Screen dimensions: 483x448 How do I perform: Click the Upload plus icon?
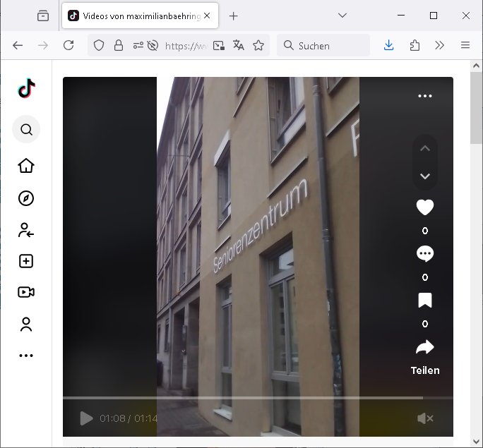pyautogui.click(x=26, y=261)
